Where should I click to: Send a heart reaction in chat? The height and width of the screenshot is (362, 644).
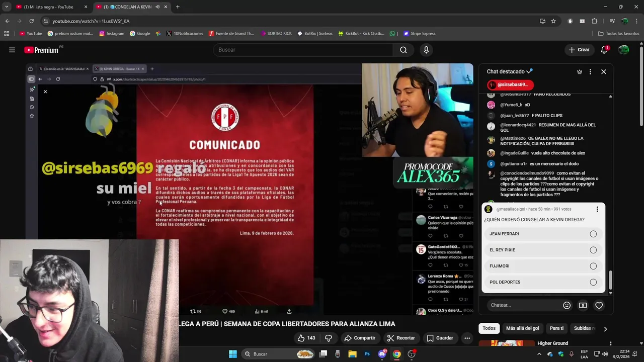(599, 305)
